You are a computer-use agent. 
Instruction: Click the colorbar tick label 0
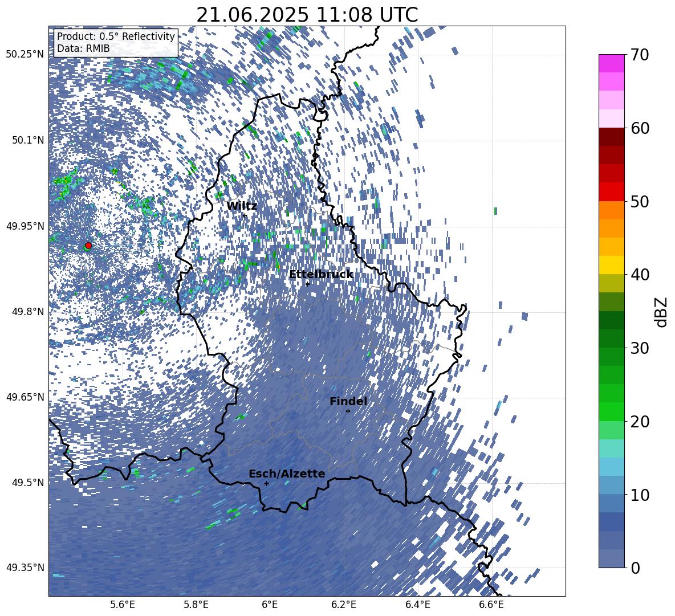click(636, 568)
